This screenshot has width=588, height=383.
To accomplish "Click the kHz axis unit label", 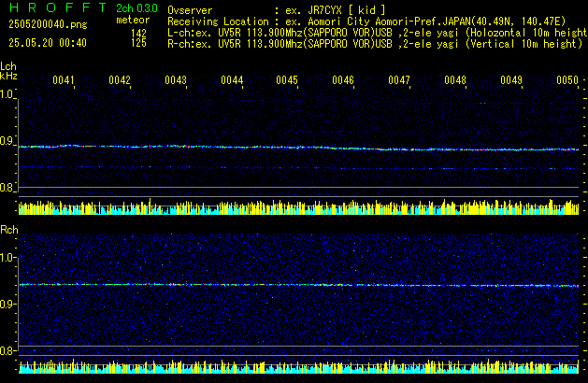I will click(x=8, y=76).
